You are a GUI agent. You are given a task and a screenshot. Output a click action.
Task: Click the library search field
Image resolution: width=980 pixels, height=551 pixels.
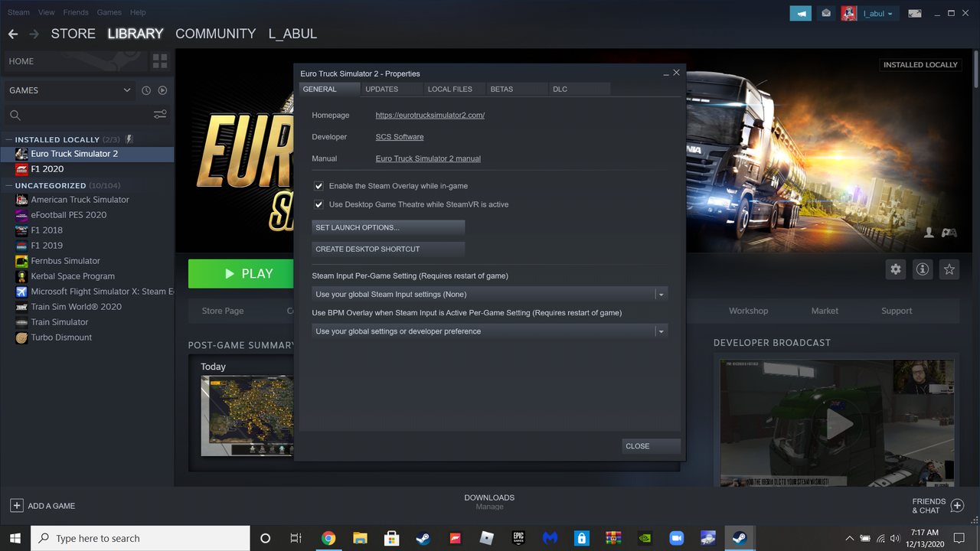77,115
